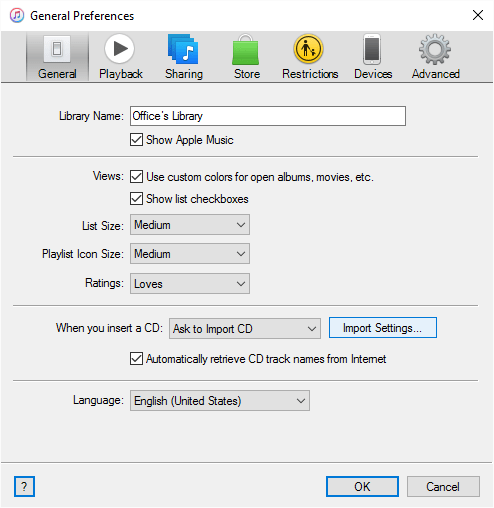Image resolution: width=494 pixels, height=508 pixels.
Task: Toggle Use custom colors for open albums
Action: coord(136,177)
